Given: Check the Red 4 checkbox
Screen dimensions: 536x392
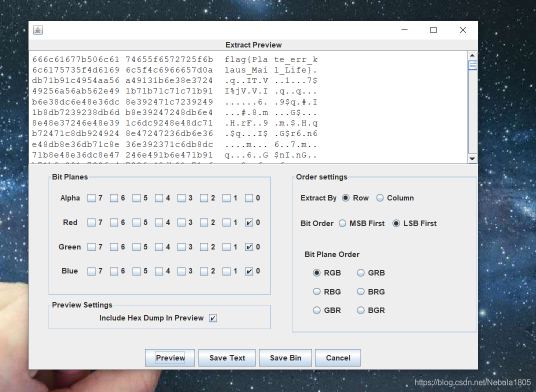Looking at the screenshot, I should click(159, 223).
